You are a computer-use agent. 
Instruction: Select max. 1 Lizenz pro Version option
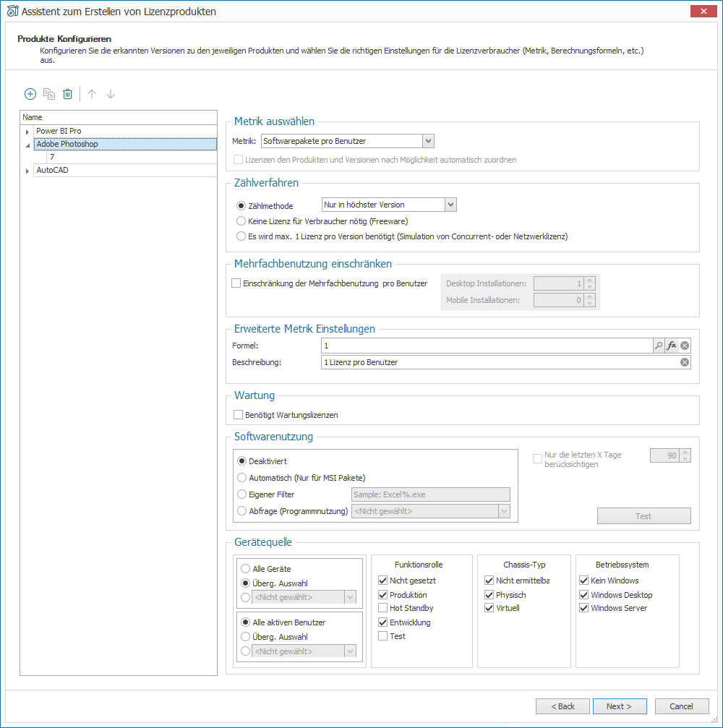point(241,236)
